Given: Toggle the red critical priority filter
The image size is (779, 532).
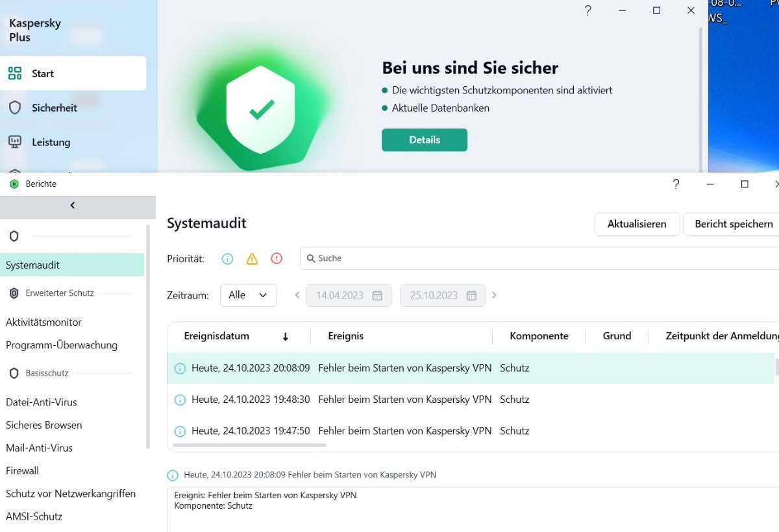Looking at the screenshot, I should click(x=277, y=259).
